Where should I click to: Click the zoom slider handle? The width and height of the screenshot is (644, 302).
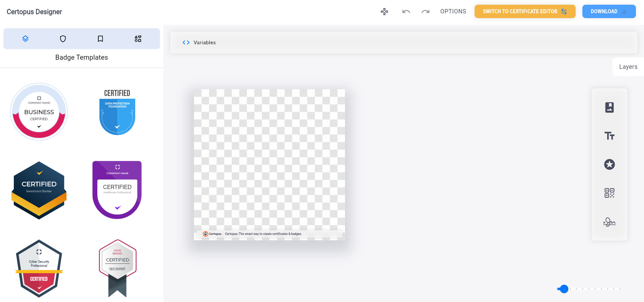564,289
